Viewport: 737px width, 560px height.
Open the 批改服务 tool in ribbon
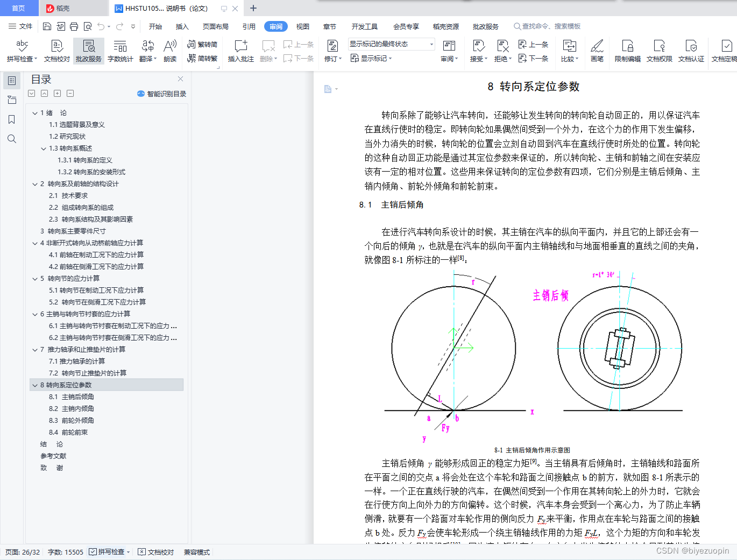click(x=89, y=51)
